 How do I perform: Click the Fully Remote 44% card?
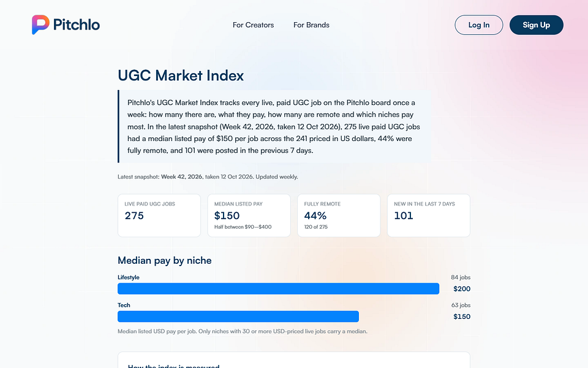(339, 215)
